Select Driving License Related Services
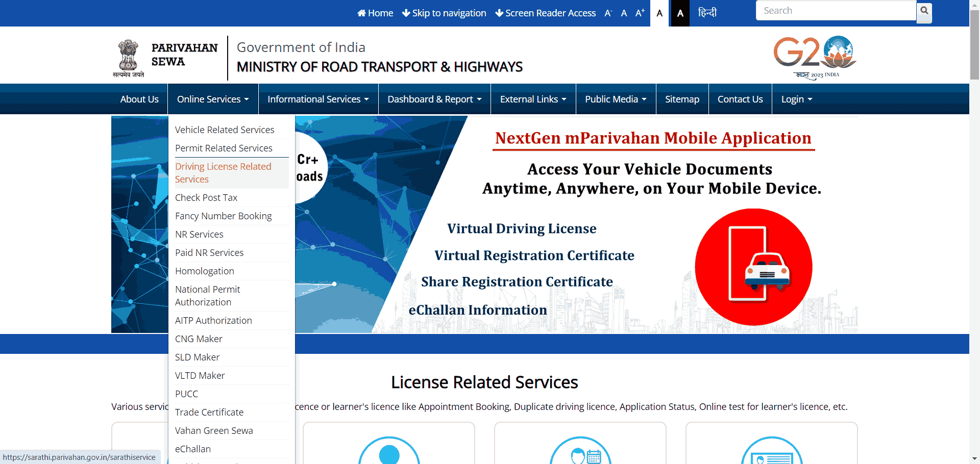980x464 pixels. point(223,173)
